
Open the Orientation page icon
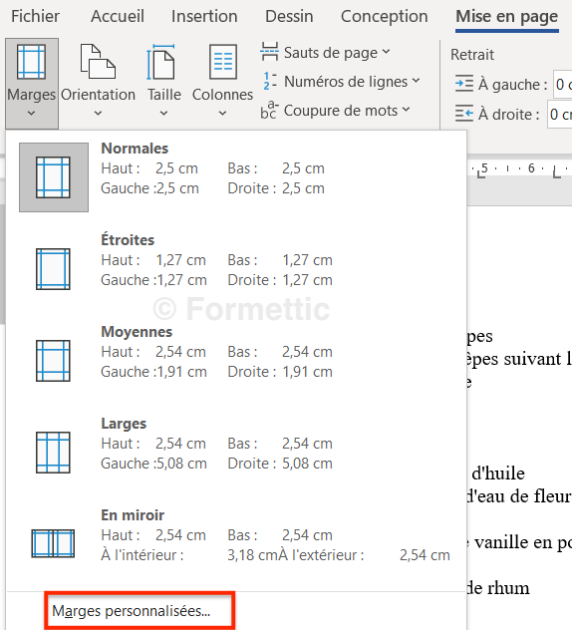click(98, 61)
